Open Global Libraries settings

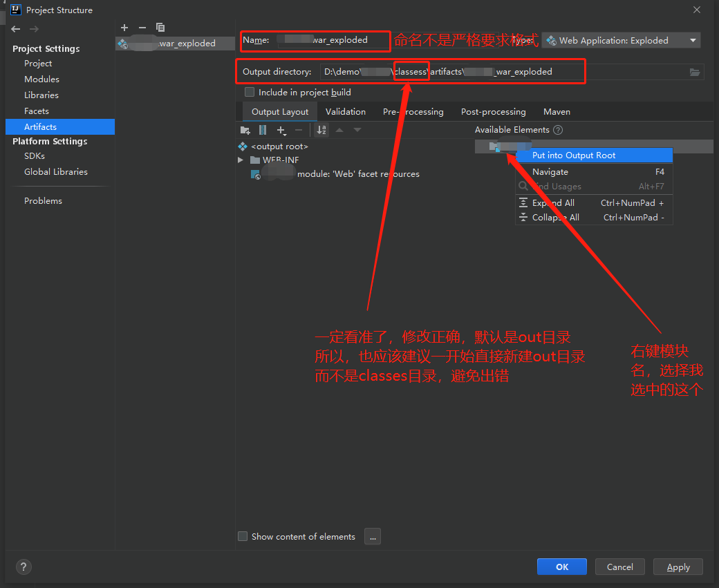pyautogui.click(x=55, y=172)
